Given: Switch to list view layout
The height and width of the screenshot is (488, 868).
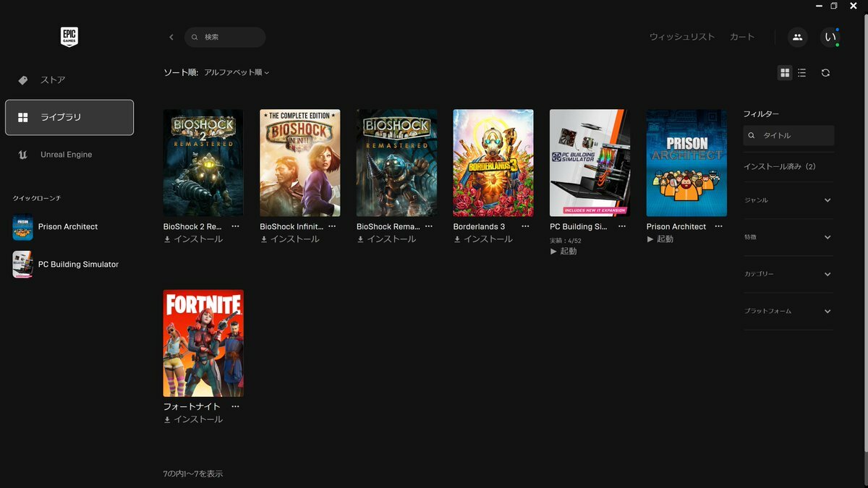Looking at the screenshot, I should 802,72.
